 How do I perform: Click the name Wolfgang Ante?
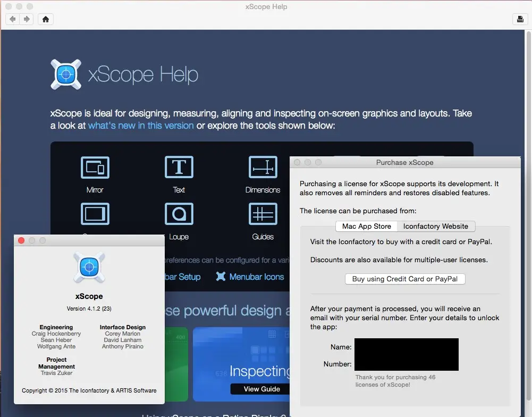[56, 346]
